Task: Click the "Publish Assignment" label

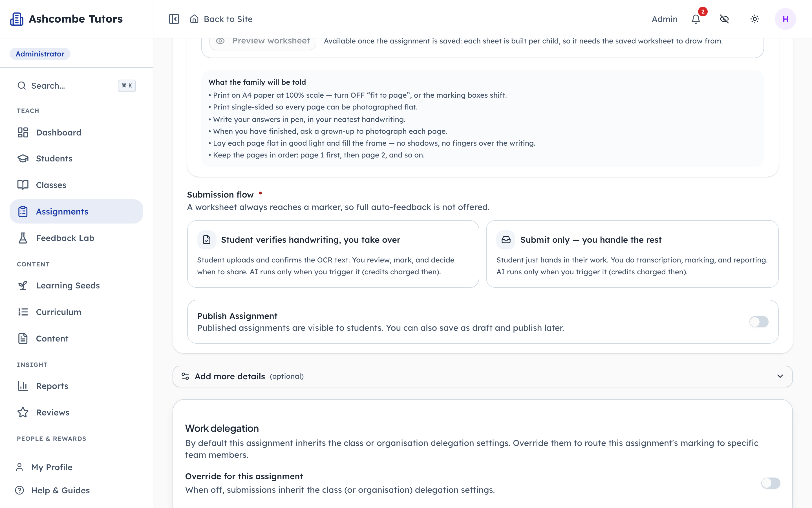Action: click(237, 316)
